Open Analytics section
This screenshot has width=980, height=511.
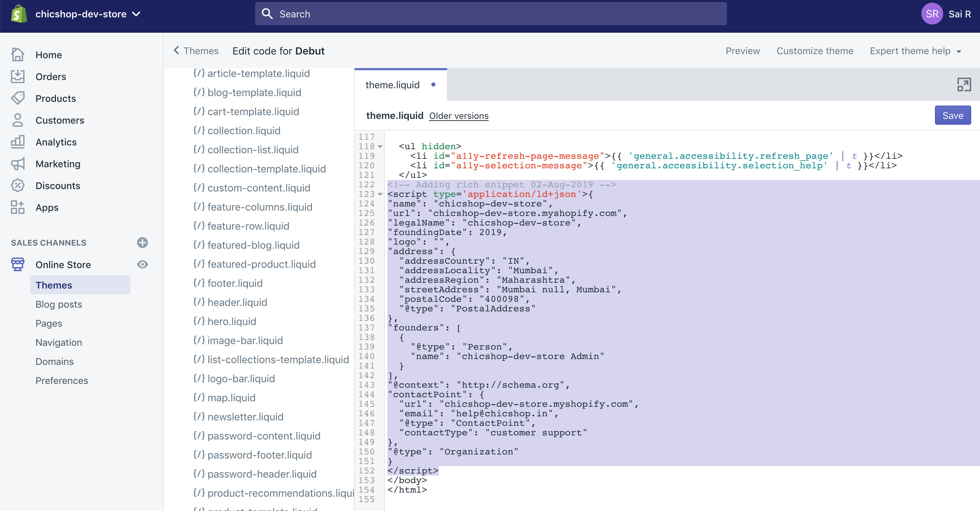(x=56, y=142)
